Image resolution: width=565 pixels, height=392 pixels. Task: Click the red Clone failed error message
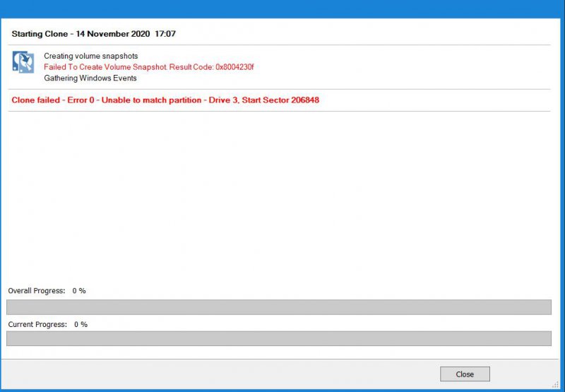[165, 100]
